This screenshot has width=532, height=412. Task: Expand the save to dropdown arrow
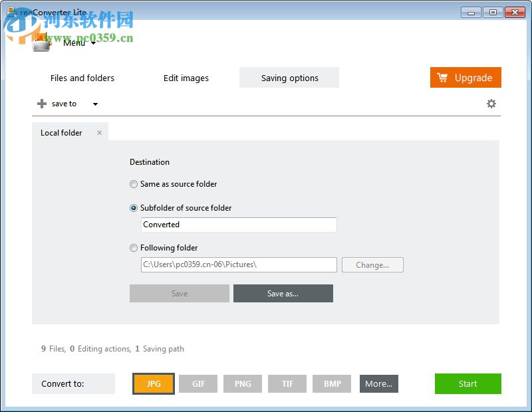pyautogui.click(x=95, y=104)
